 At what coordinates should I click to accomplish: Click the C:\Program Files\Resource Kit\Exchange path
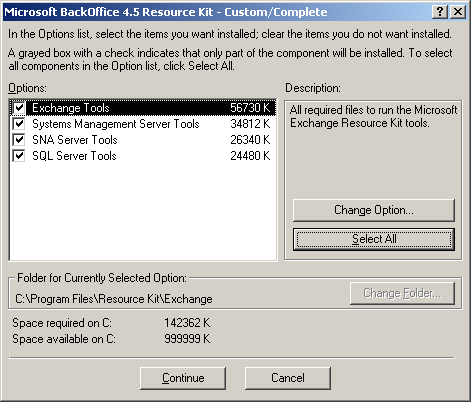click(x=114, y=299)
